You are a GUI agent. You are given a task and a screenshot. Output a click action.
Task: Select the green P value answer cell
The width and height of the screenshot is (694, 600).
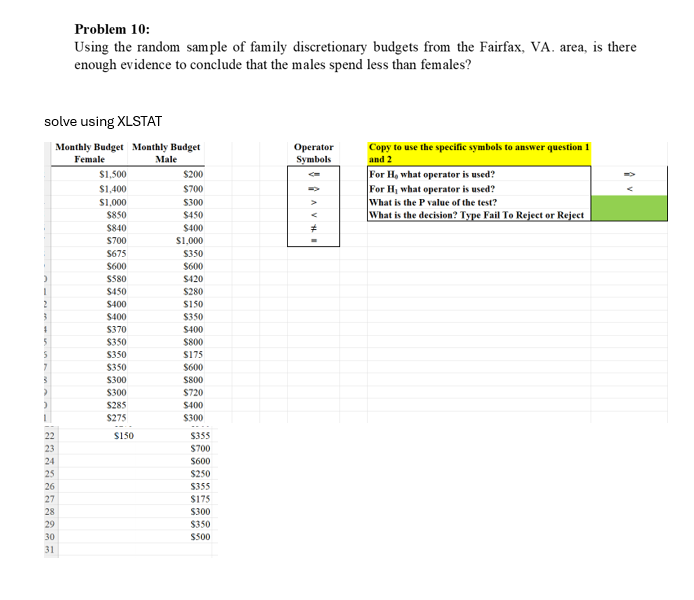629,202
